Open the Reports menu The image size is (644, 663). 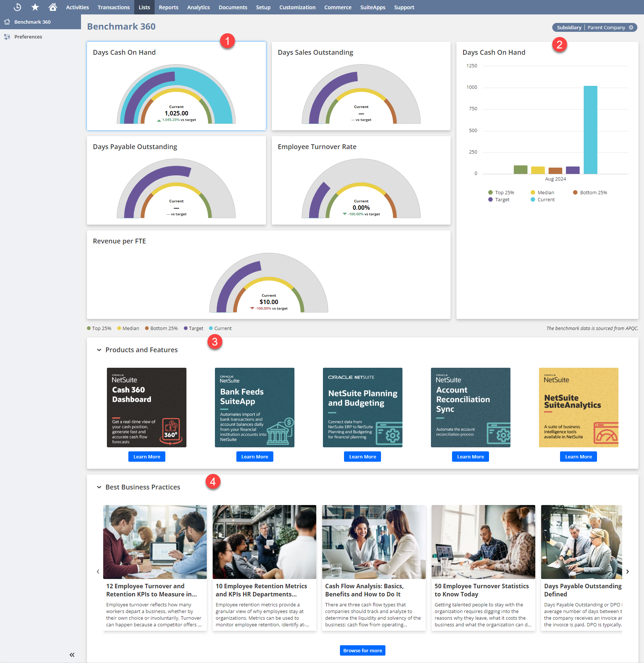(x=169, y=7)
